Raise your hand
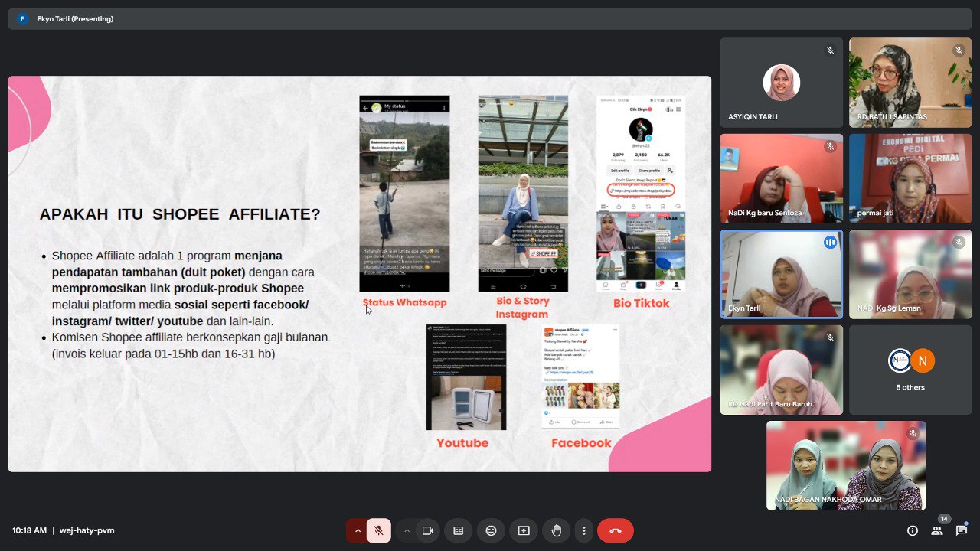Viewport: 980px width, 551px height. click(x=556, y=530)
